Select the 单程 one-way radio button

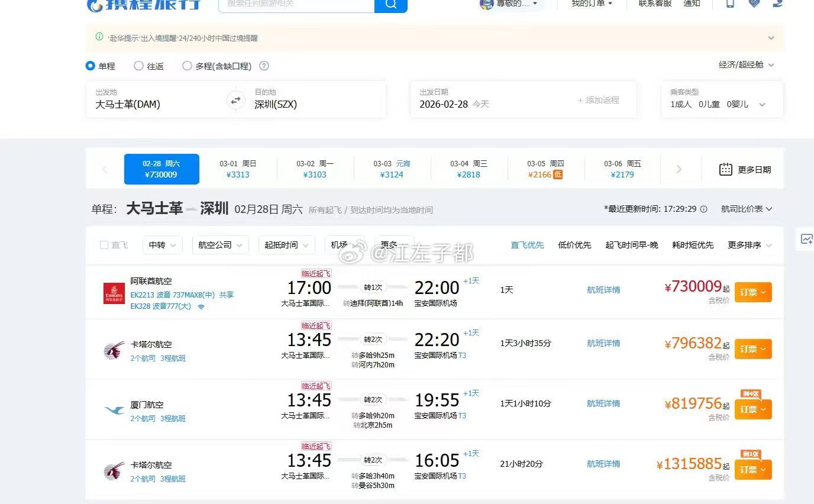pyautogui.click(x=91, y=66)
